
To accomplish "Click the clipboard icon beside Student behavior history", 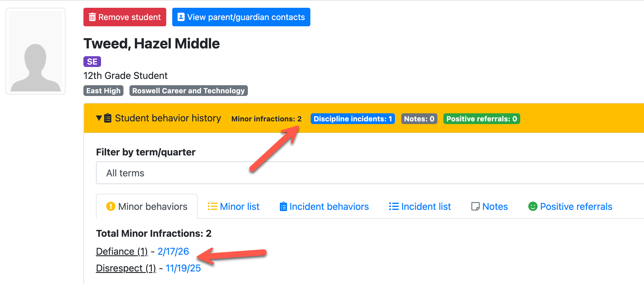I will coord(108,118).
